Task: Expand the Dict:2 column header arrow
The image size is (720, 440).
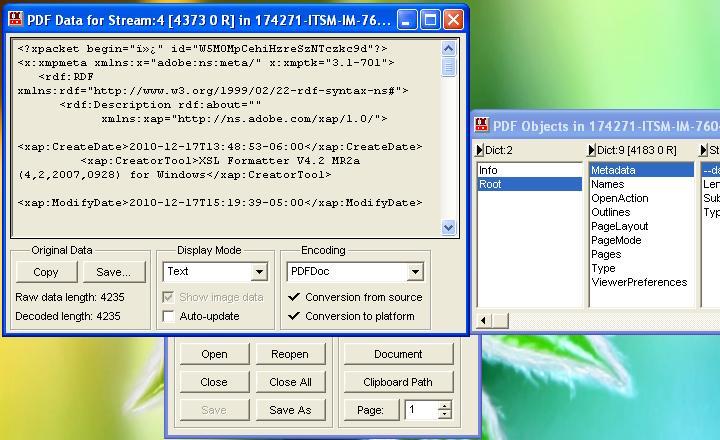Action: (x=479, y=151)
